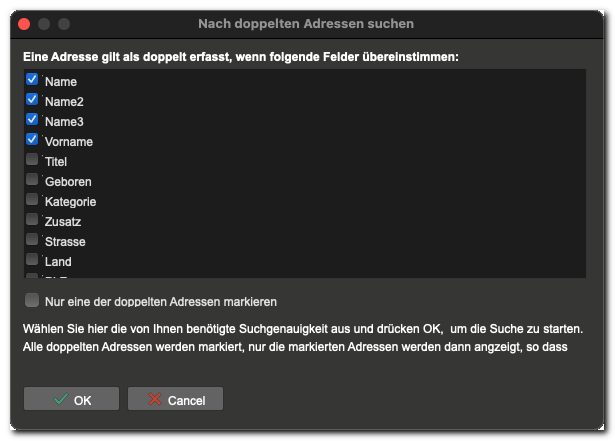The image size is (615, 441).
Task: Check the Geboren field checkbox
Action: 32,179
